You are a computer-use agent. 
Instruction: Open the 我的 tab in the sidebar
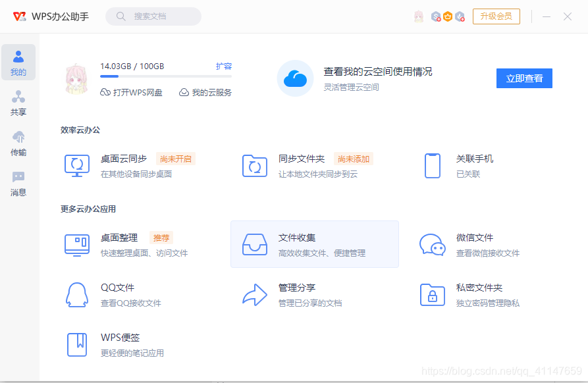pyautogui.click(x=18, y=63)
